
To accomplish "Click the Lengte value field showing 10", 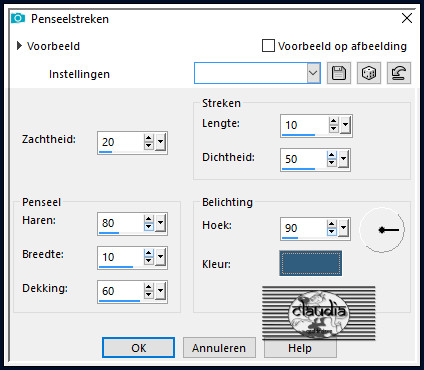I will (305, 125).
